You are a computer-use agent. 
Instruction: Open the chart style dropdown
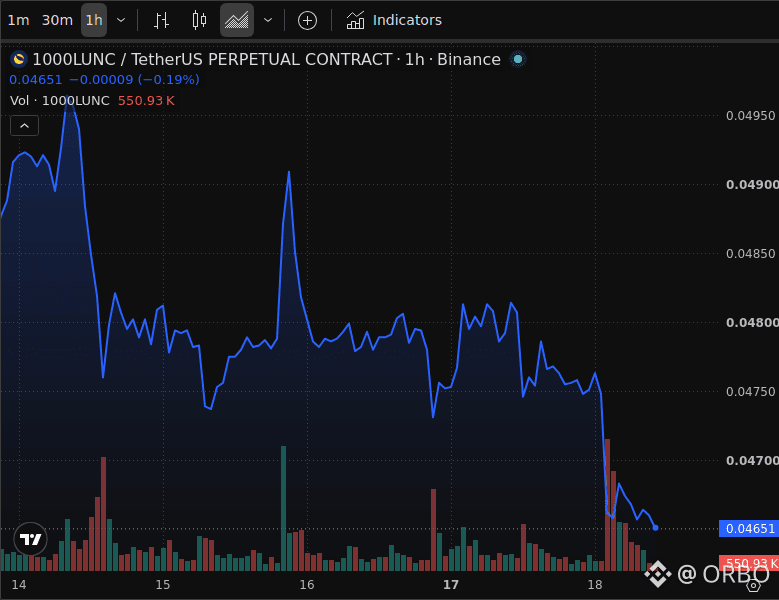[268, 20]
